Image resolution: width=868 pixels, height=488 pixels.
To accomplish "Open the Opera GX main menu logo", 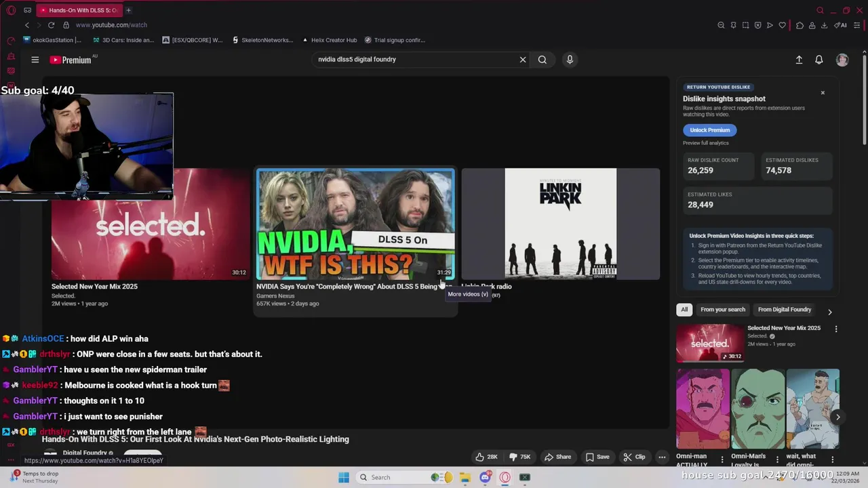I will tap(11, 10).
